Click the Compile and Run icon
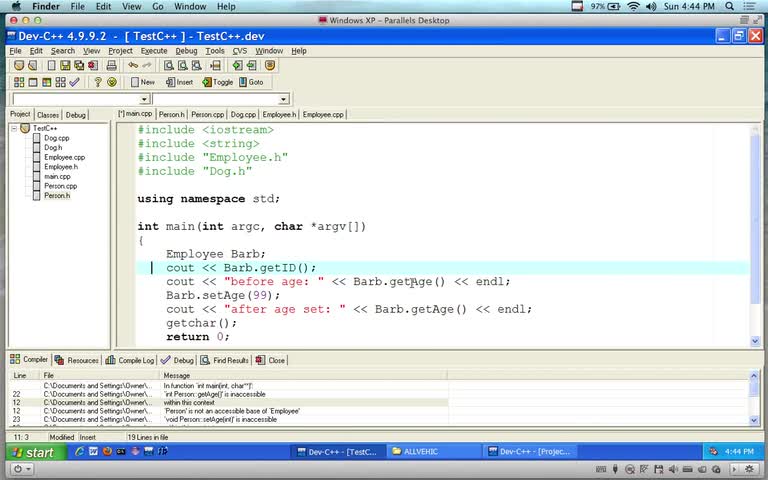768x480 pixels. 47,82
